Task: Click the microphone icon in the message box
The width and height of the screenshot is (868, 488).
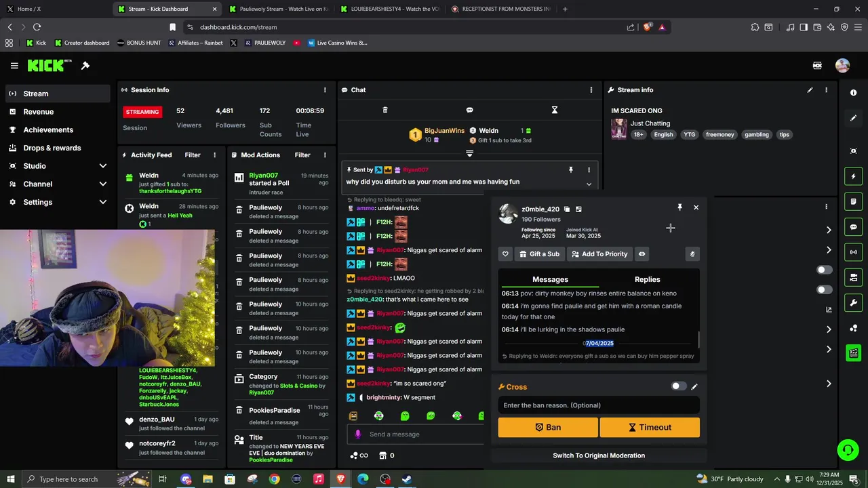Action: click(x=359, y=434)
